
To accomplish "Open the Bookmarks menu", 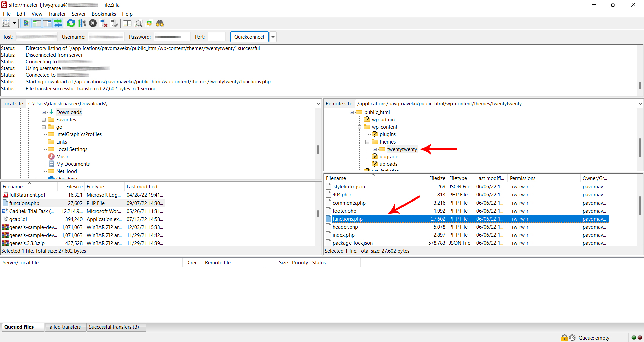I will (104, 14).
